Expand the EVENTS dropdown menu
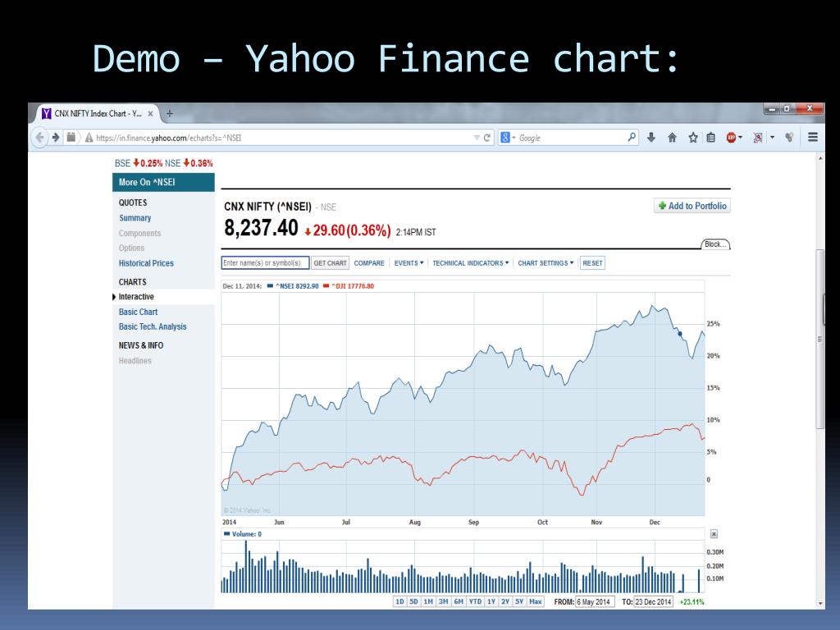 (409, 263)
